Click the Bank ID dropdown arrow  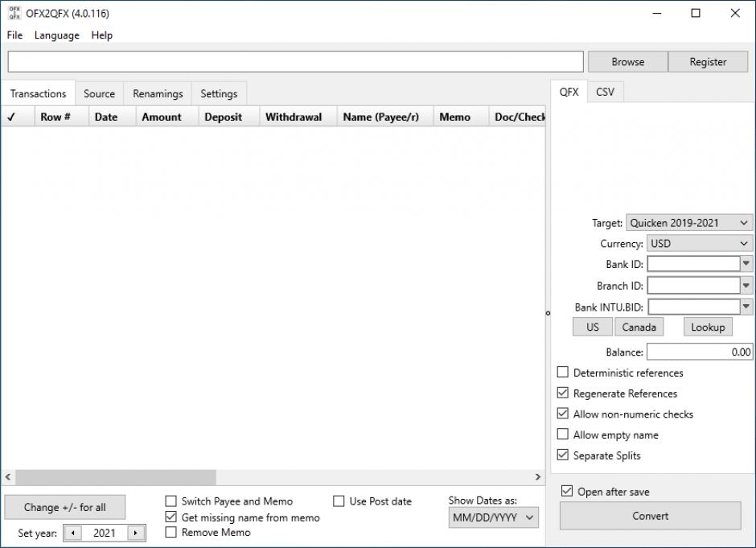click(x=746, y=264)
